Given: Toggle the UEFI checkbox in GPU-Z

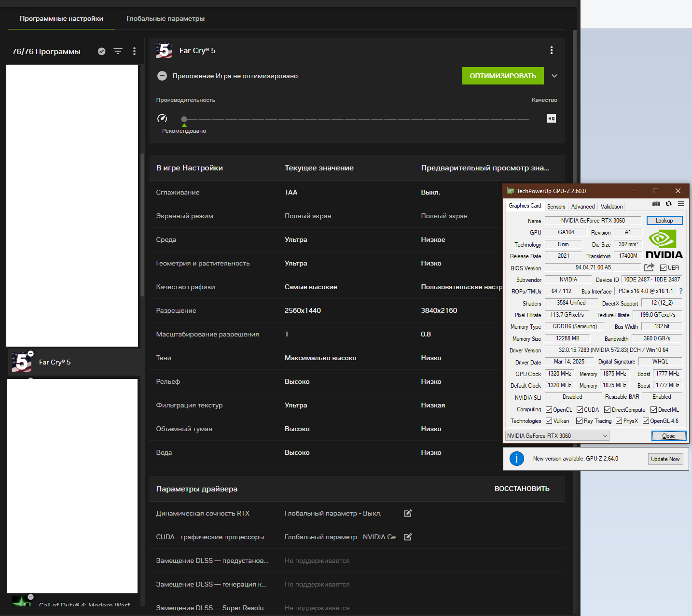Looking at the screenshot, I should [x=663, y=268].
